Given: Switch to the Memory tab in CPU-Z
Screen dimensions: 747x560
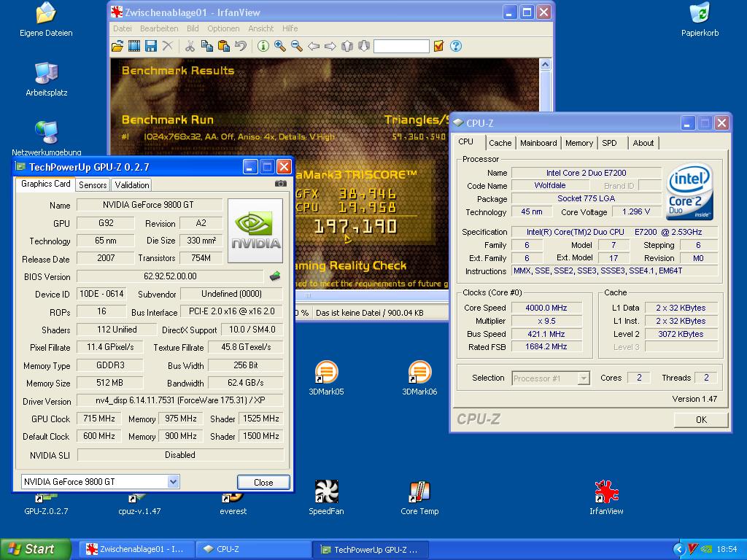Looking at the screenshot, I should click(x=579, y=143).
